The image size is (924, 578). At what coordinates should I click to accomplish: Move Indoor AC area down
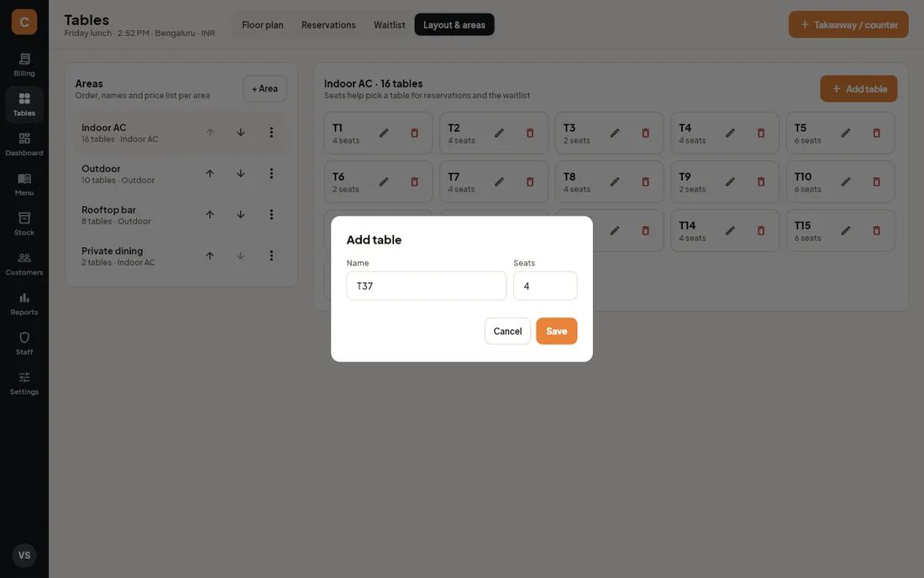[240, 133]
